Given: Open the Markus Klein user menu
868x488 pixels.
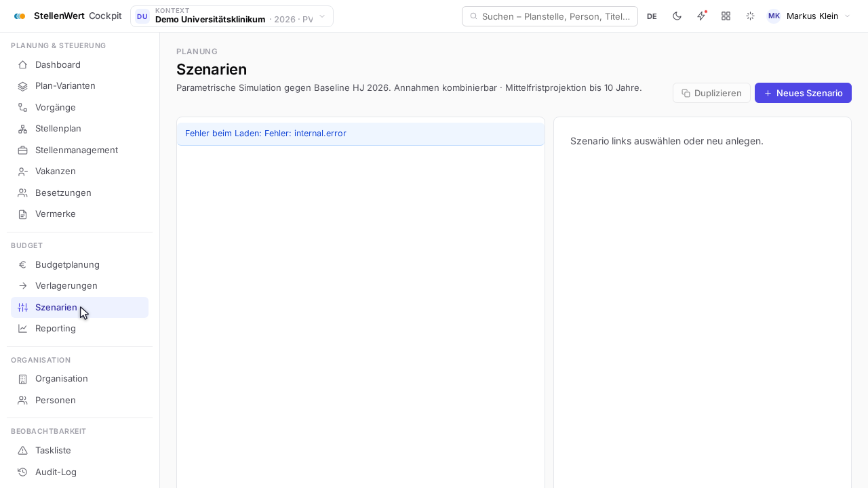Looking at the screenshot, I should tap(808, 16).
